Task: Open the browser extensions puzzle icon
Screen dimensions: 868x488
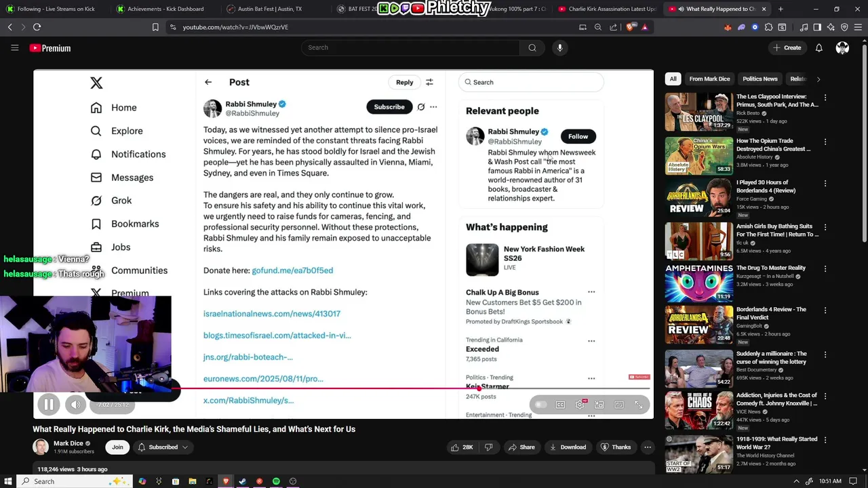Action: click(768, 27)
